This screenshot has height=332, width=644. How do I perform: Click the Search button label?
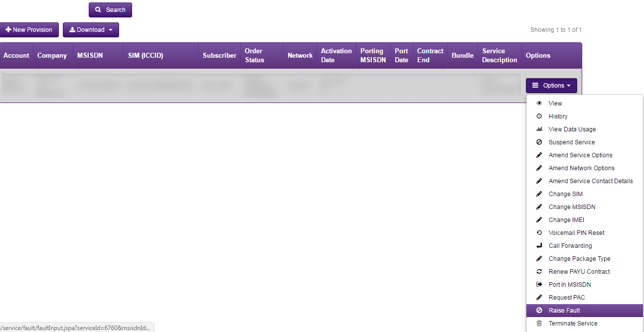[x=116, y=10]
